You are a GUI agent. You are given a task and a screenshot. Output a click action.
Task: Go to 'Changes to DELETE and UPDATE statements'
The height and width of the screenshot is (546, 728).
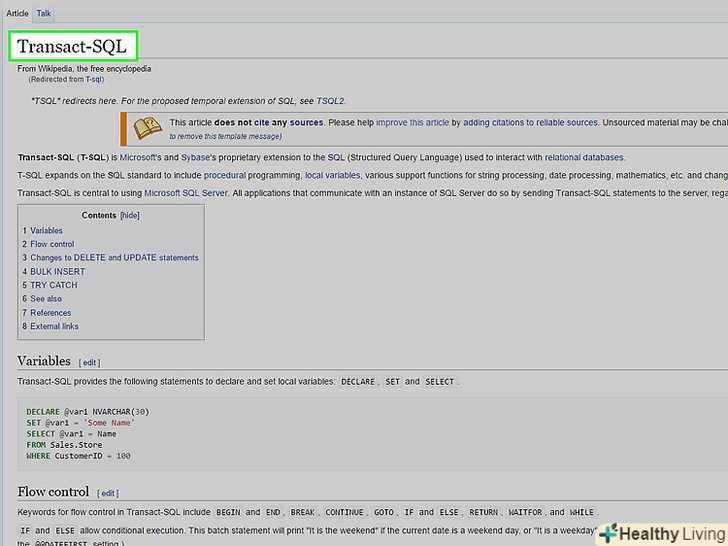pyautogui.click(x=110, y=257)
